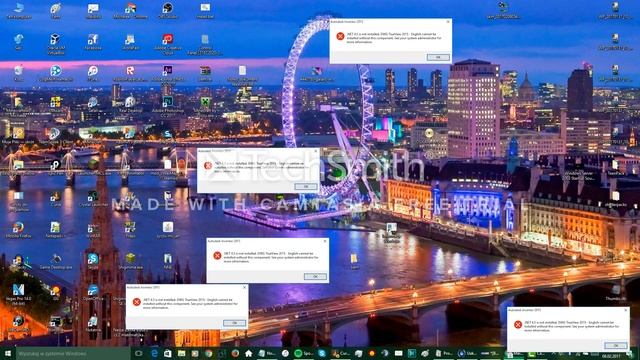Select the Oracle VM VirtualBox desktop icon
The width and height of the screenshot is (640, 360).
coord(56,44)
